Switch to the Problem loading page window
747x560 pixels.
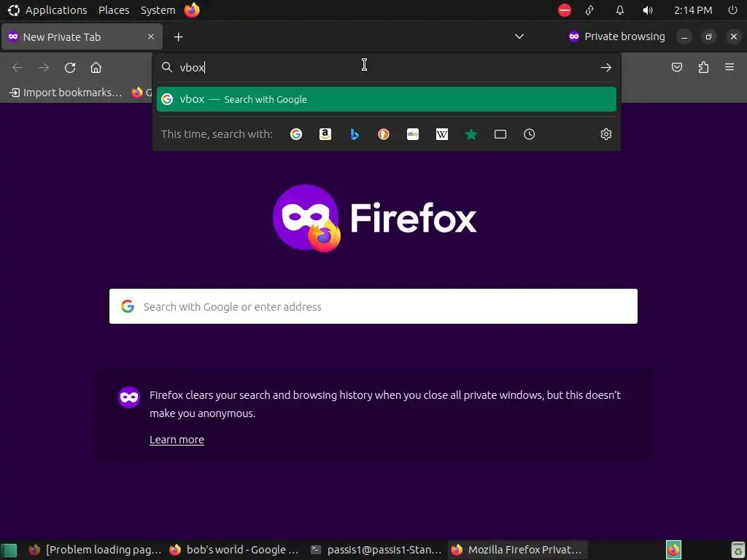(x=94, y=550)
